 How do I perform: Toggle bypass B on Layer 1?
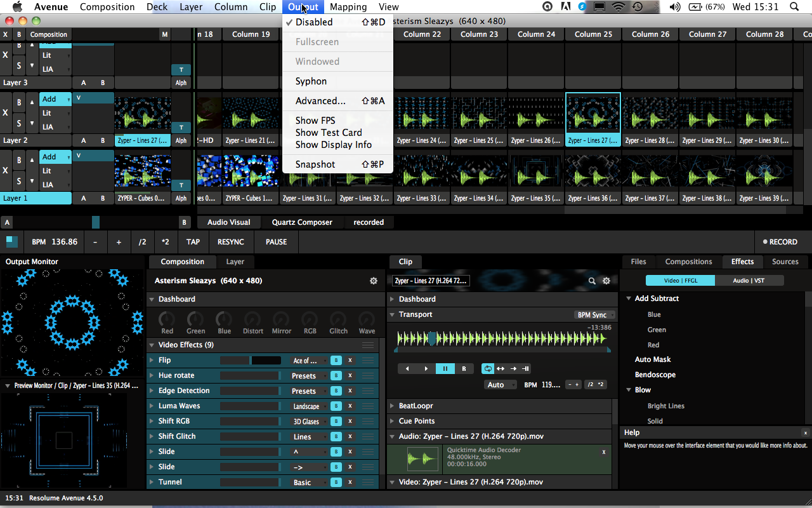click(19, 160)
